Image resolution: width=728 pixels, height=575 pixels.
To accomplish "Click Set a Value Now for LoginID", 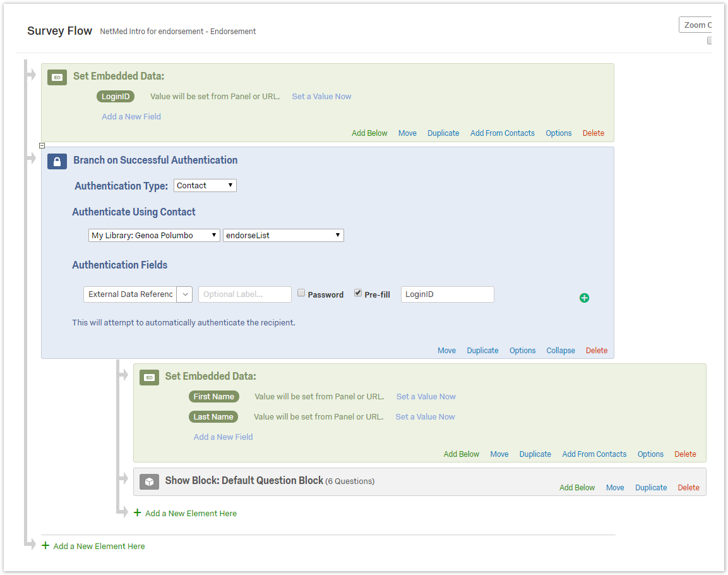I will point(321,97).
